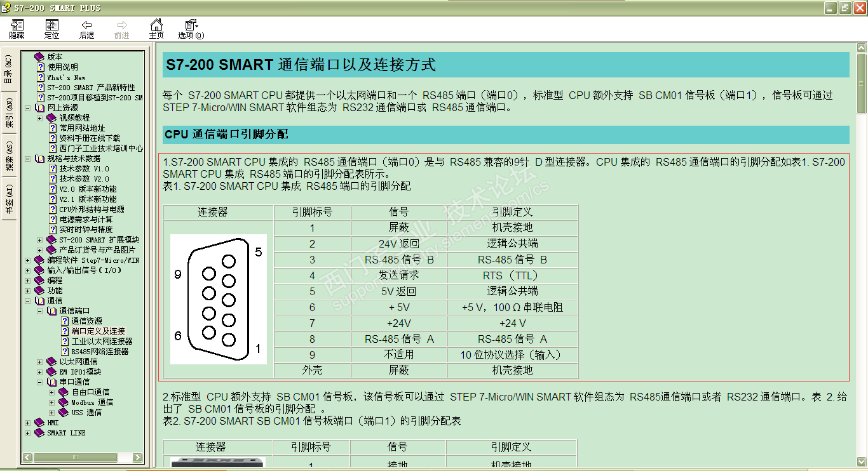Expand the 以太网通信 tree node
The width and height of the screenshot is (868, 471).
coord(40,362)
